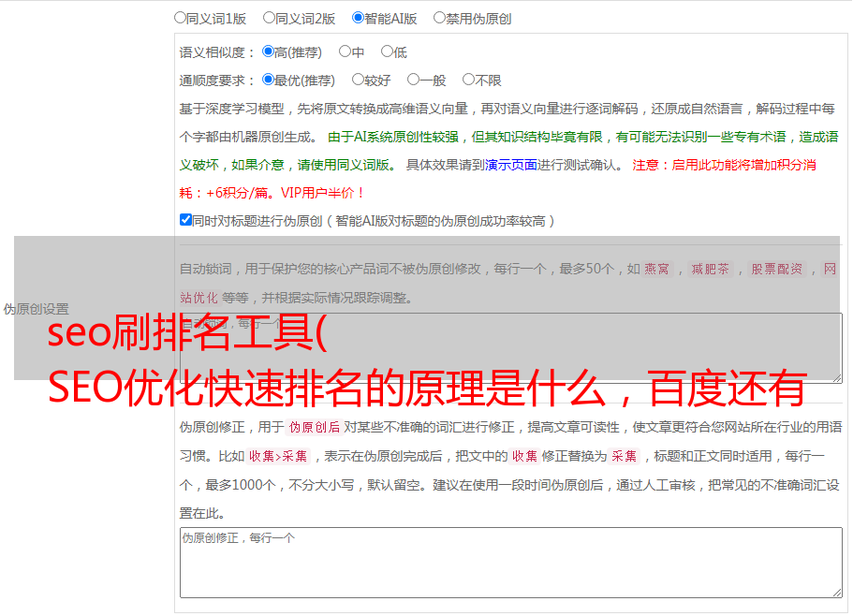Set 语义相似度 to 高(推荐)
Screen dimensions: 853x616
click(x=268, y=51)
